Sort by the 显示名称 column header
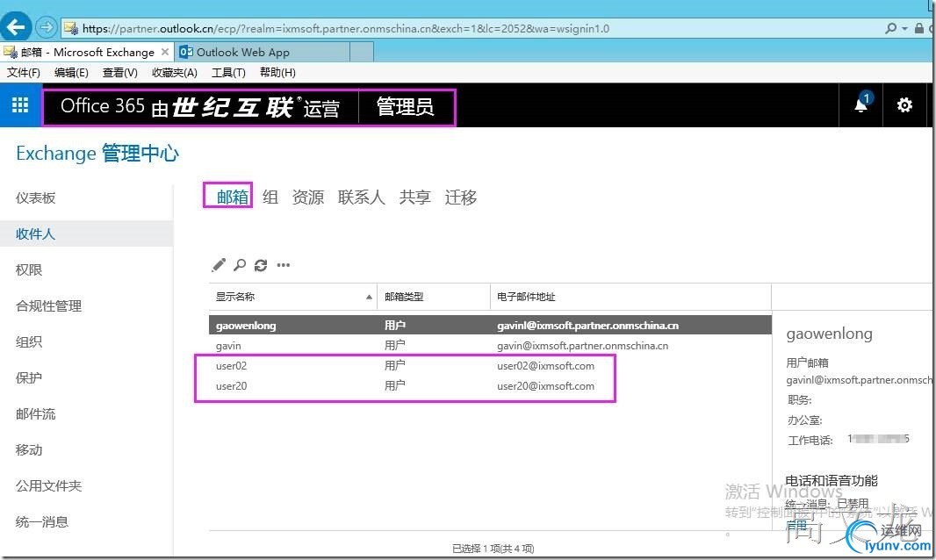The width and height of the screenshot is (936, 560). coord(293,297)
